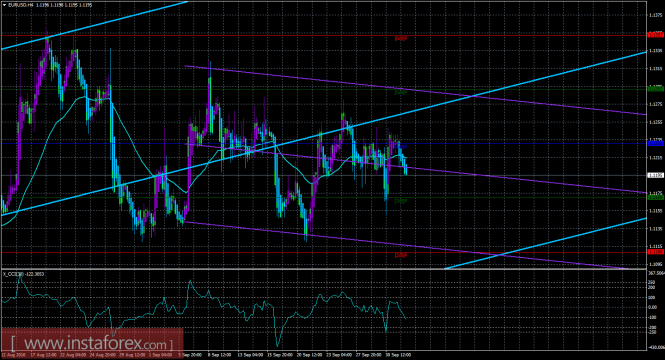Select the top red price label marker
Image resolution: width=665 pixels, height=360 pixels.
[x=656, y=35]
